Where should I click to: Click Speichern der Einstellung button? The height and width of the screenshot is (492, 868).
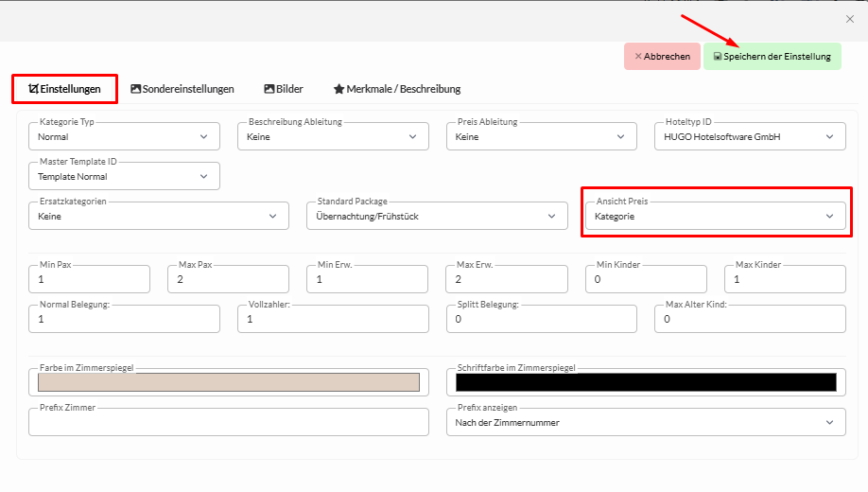[772, 57]
